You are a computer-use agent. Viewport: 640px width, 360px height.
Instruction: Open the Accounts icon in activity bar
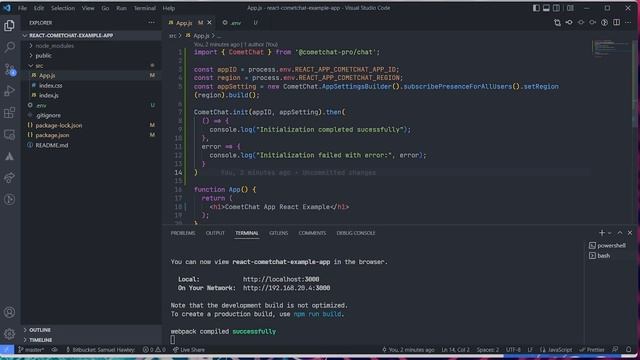(x=9, y=312)
